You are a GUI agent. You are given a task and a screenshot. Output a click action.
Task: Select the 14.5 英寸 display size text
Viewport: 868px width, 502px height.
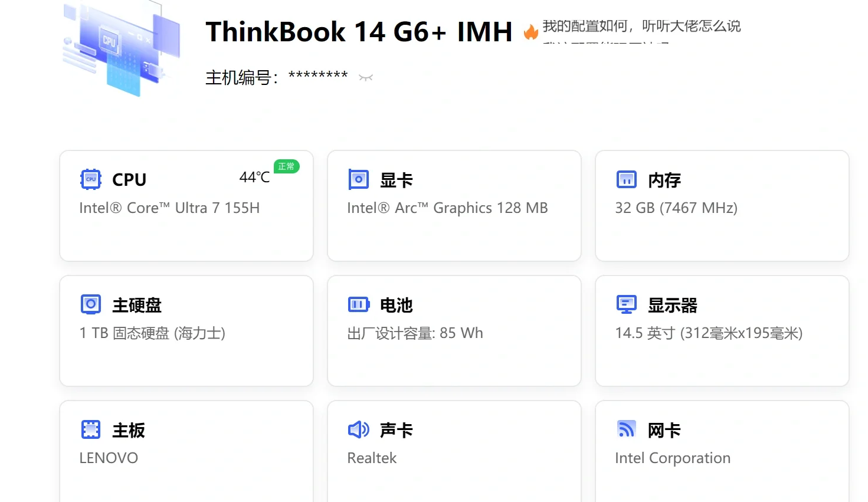[x=709, y=333]
